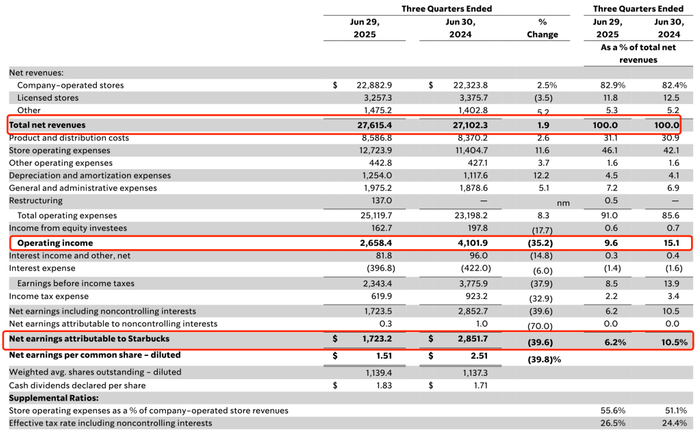The height and width of the screenshot is (436, 700).
Task: Select 'Other operating expenses' label
Action: point(61,163)
